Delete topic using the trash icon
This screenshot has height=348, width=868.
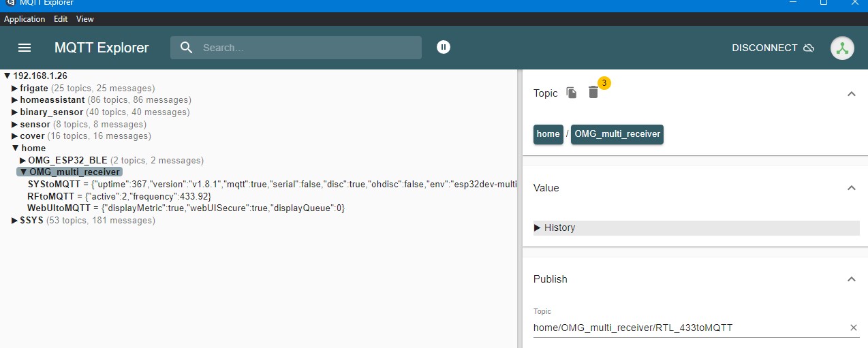(593, 93)
